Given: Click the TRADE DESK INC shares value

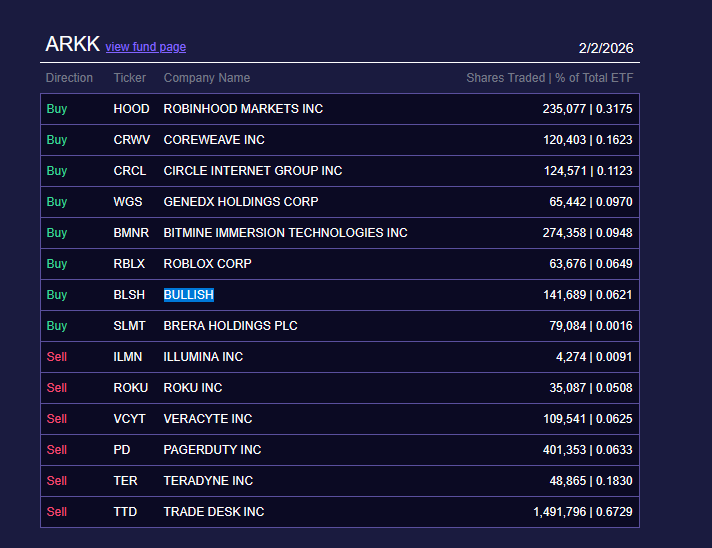Looking at the screenshot, I should click(x=582, y=512).
